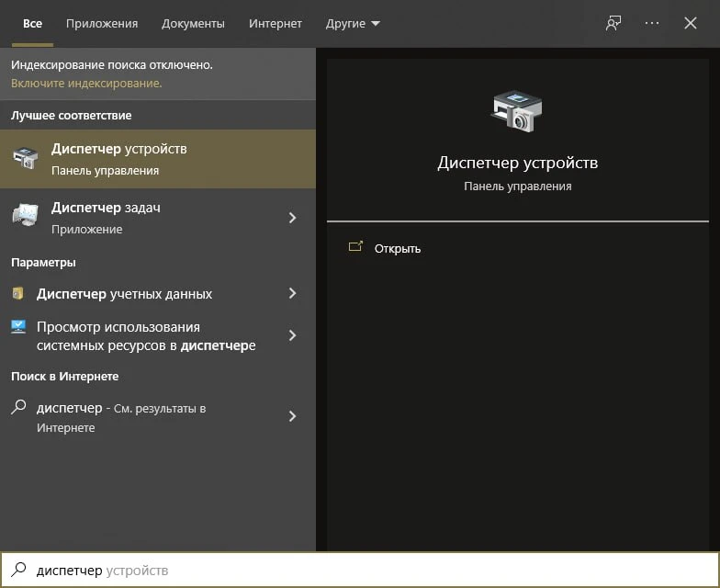
Task: Click the Диспетчер учетных данных vault icon
Action: (18, 293)
